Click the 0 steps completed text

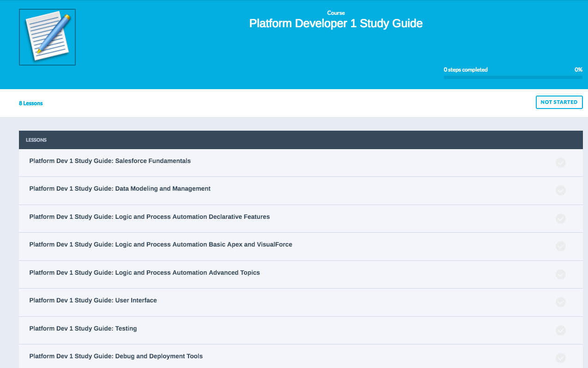point(466,70)
